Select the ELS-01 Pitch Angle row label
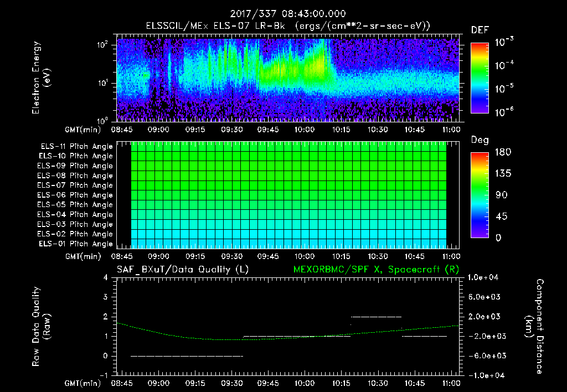Screen dimensions: 567x392 [76, 244]
